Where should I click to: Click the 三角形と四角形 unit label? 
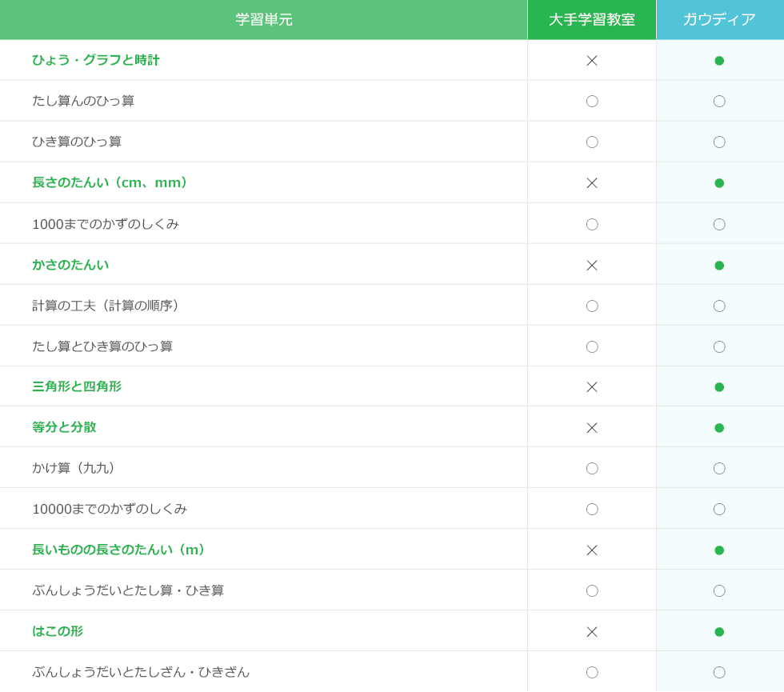(77, 386)
